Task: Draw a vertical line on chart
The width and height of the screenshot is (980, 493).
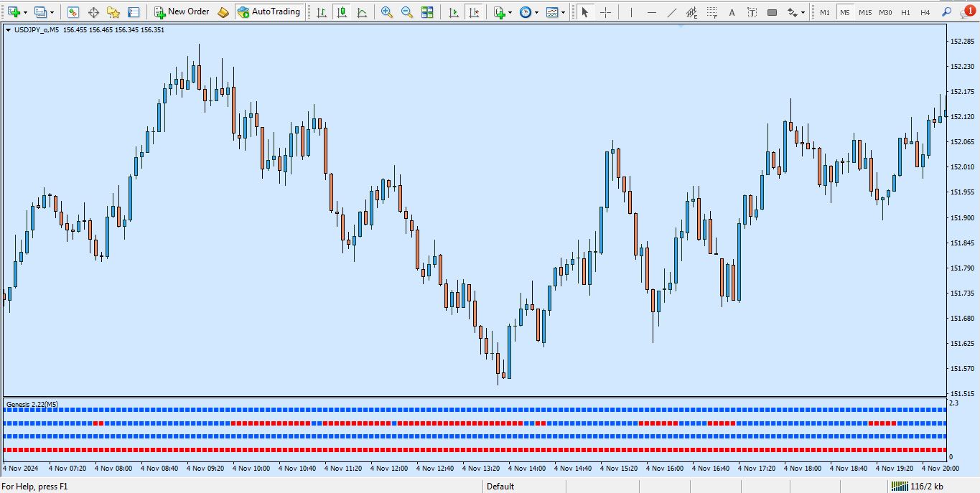Action: [631, 12]
